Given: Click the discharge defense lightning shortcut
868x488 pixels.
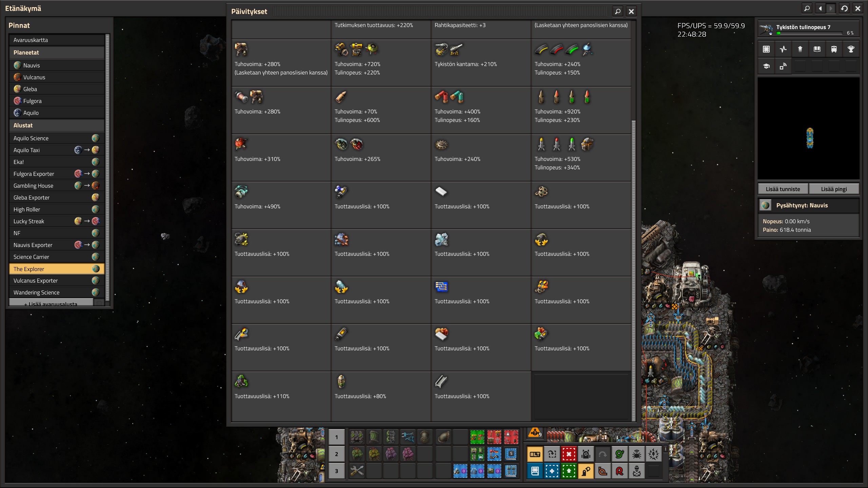Looking at the screenshot, I should [653, 454].
